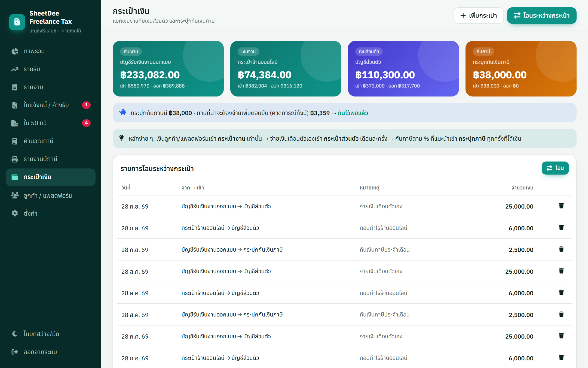Toggle โหมดสว่าง/มืด dark mode
Screen dimensions: 588x368
coord(51,334)
